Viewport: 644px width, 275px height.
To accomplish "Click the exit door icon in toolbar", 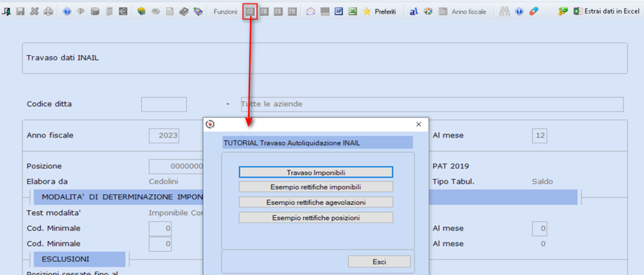I will pos(7,12).
